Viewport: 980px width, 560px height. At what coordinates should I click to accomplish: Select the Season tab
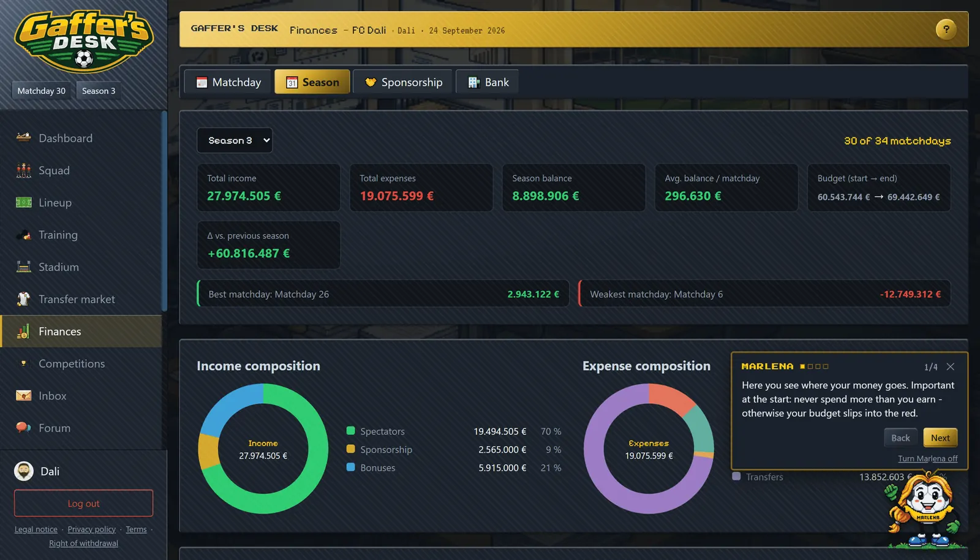pos(312,82)
